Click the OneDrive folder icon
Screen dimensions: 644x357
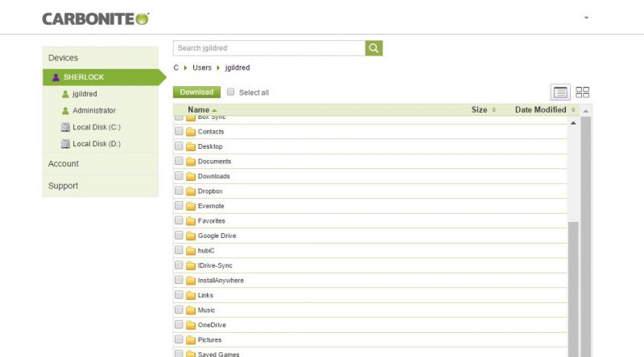191,325
